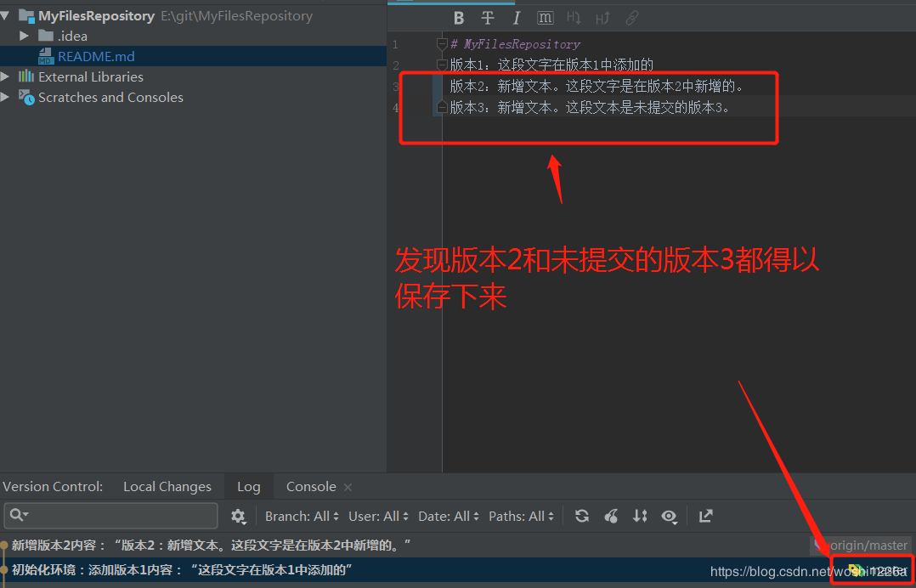Screen dimensions: 916x588
Task: Open the User: All filter dropdown
Action: click(x=378, y=516)
